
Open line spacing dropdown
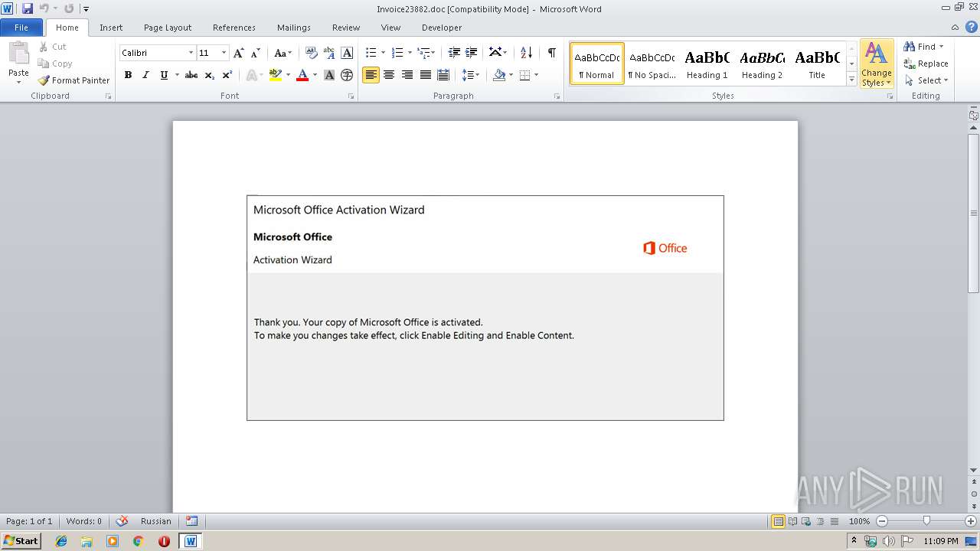point(477,75)
